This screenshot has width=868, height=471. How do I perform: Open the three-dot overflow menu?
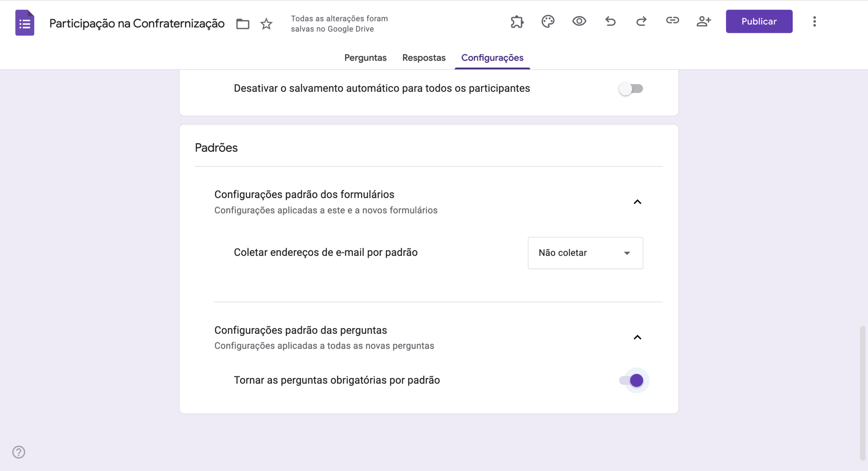[x=815, y=21]
